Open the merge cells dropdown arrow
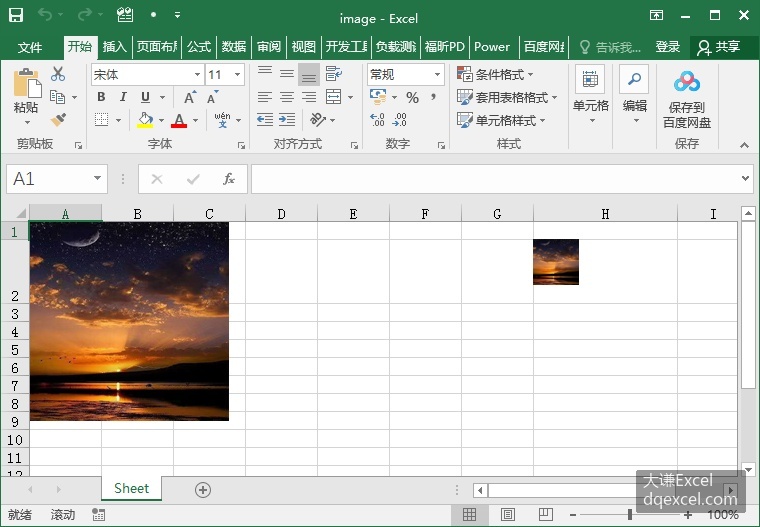This screenshot has width=760, height=527. click(350, 97)
